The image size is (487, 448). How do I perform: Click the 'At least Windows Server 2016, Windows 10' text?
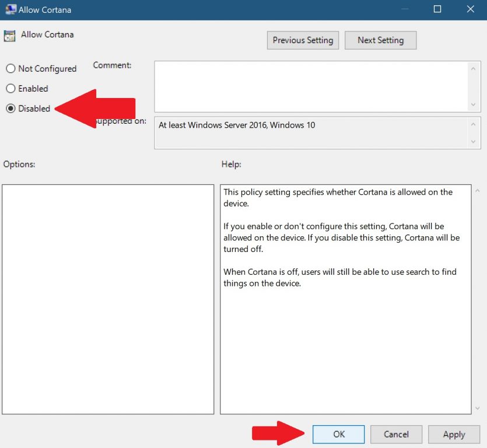(x=237, y=125)
